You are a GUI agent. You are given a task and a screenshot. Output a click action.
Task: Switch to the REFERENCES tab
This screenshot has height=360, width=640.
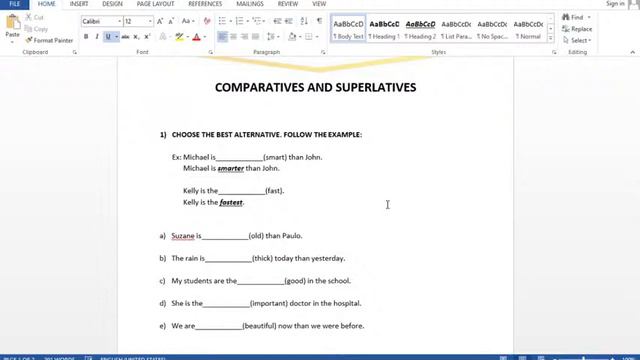pos(205,4)
